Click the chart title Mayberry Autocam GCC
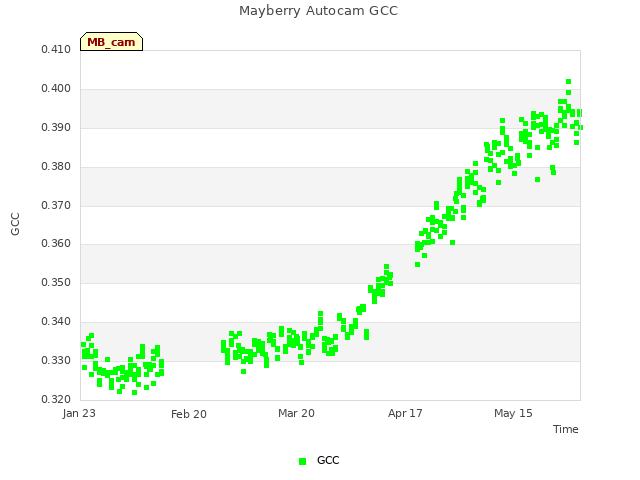640x480 pixels. click(318, 11)
